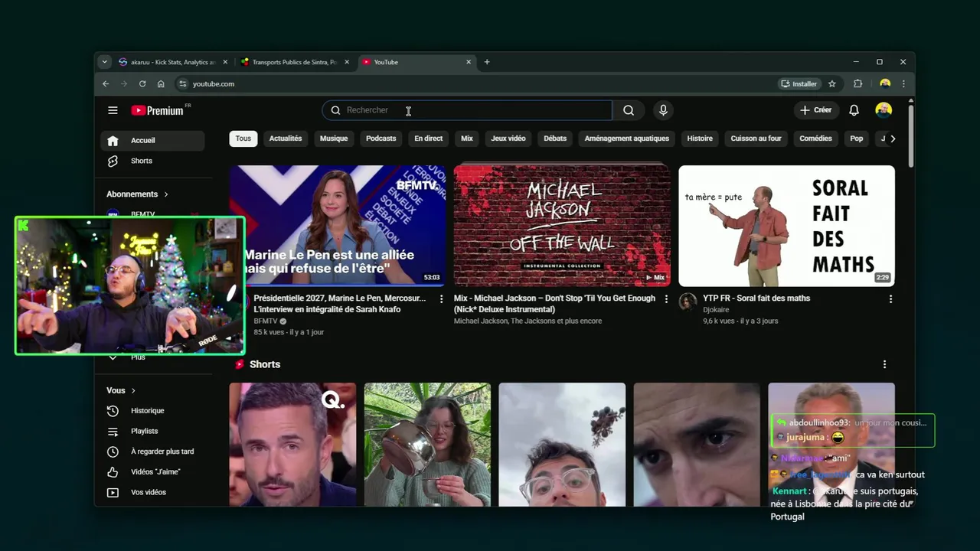Go back using browser back arrow
Image resolution: width=980 pixels, height=551 pixels.
(106, 83)
